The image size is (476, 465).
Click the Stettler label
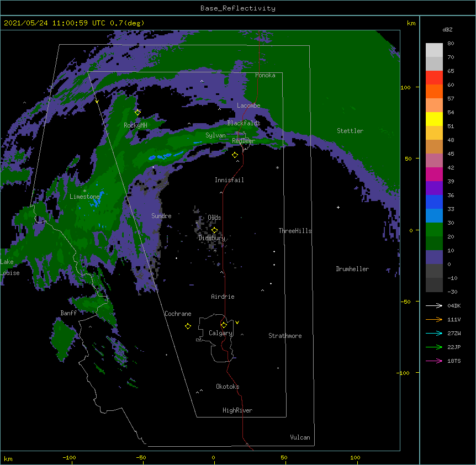[x=350, y=131]
